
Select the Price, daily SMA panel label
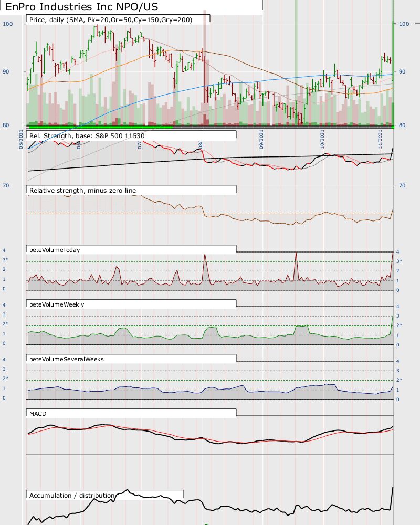pos(111,20)
